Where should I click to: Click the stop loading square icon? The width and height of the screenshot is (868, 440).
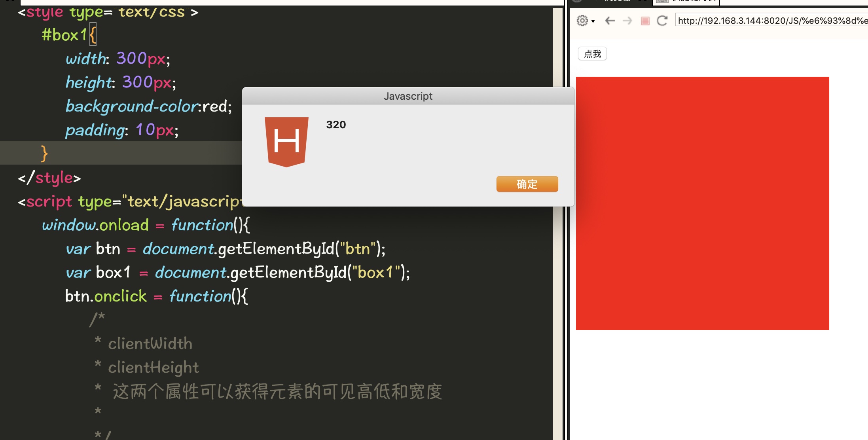(x=645, y=21)
